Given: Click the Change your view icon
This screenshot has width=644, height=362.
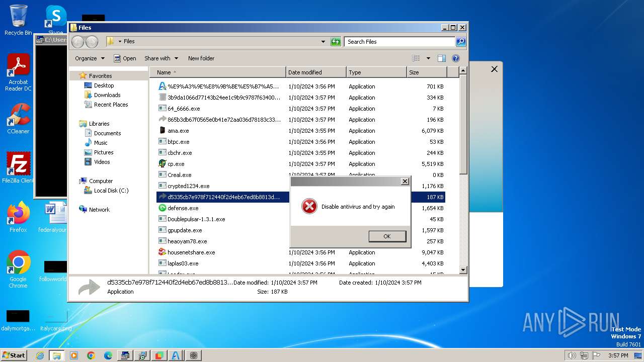Looking at the screenshot, I should coord(416,58).
